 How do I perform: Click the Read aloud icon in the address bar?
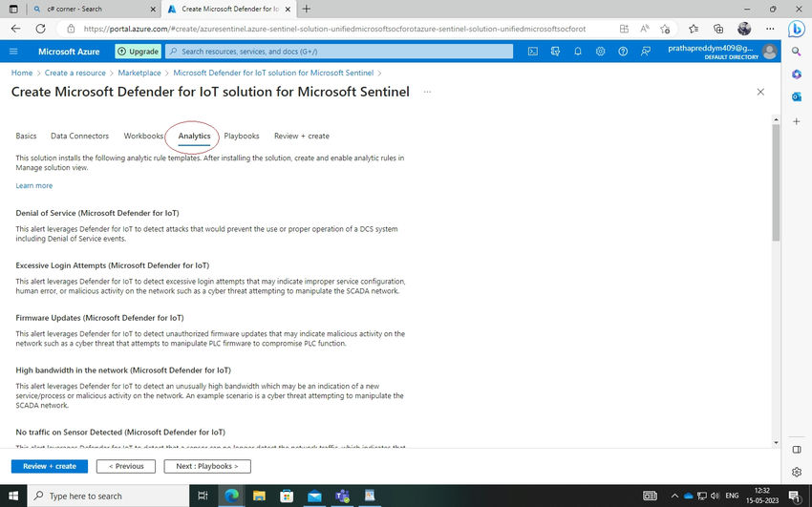pos(645,29)
